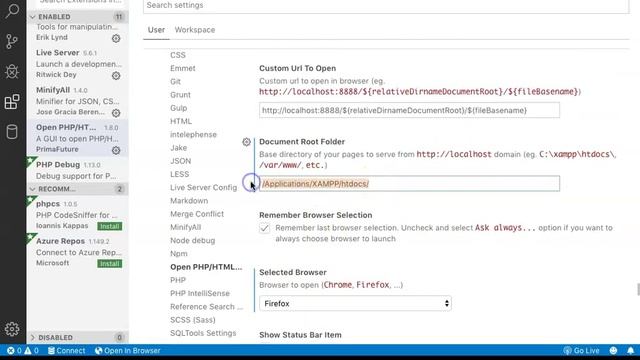Select intelephense in settings tree
640x360 pixels.
click(193, 134)
